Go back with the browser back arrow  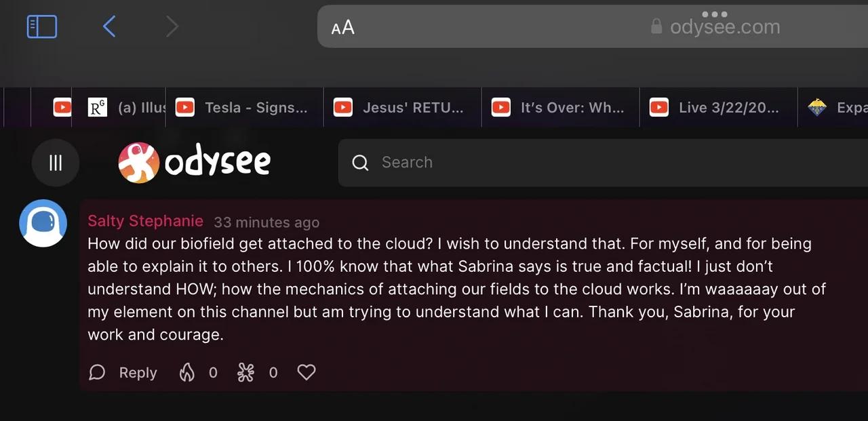click(109, 27)
